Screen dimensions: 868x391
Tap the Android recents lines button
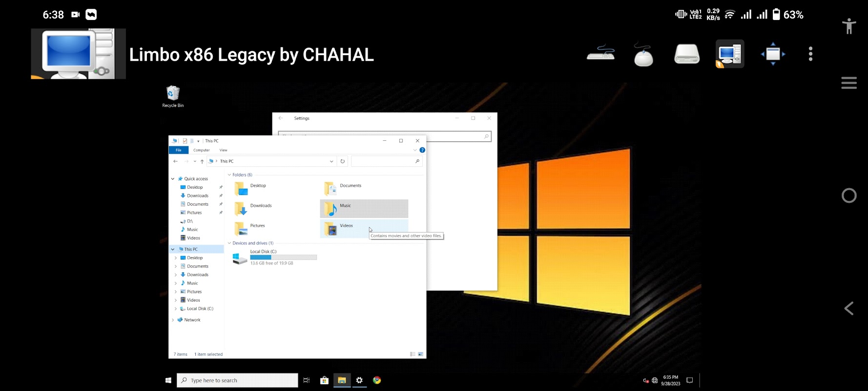849,83
